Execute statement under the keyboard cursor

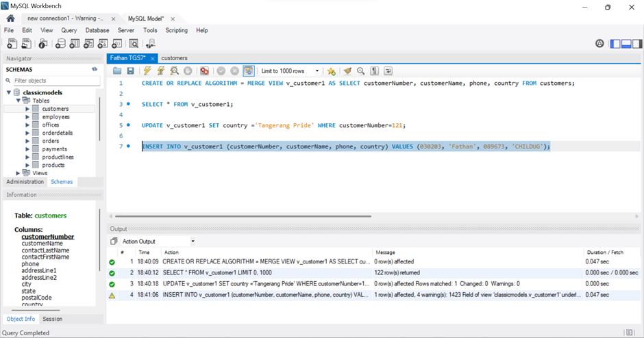coord(160,71)
